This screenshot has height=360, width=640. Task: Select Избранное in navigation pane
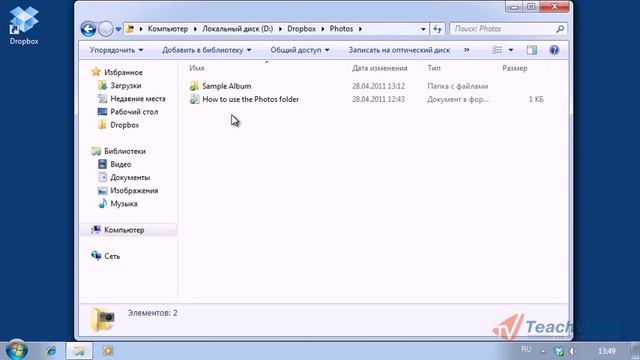(123, 72)
